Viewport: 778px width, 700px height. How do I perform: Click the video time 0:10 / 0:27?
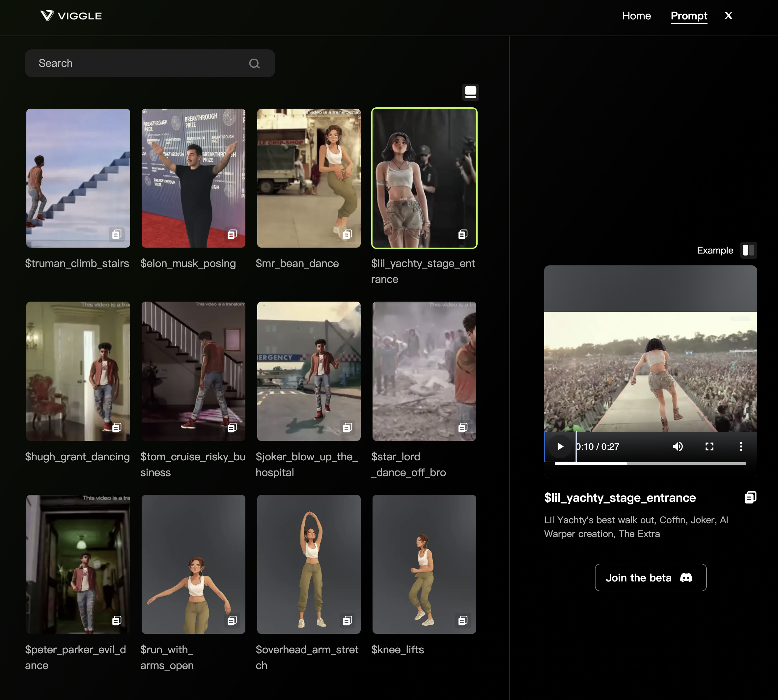pyautogui.click(x=598, y=446)
